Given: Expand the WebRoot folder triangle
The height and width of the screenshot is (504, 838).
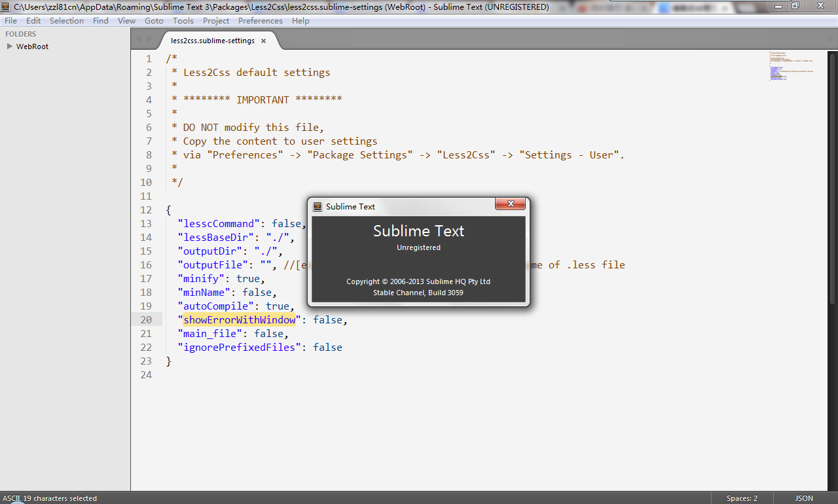Looking at the screenshot, I should (9, 46).
